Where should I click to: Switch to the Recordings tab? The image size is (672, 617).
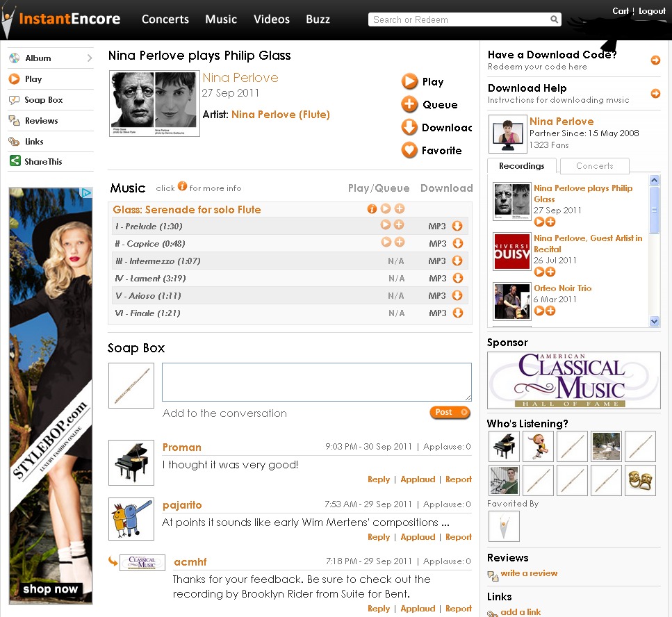coord(522,166)
